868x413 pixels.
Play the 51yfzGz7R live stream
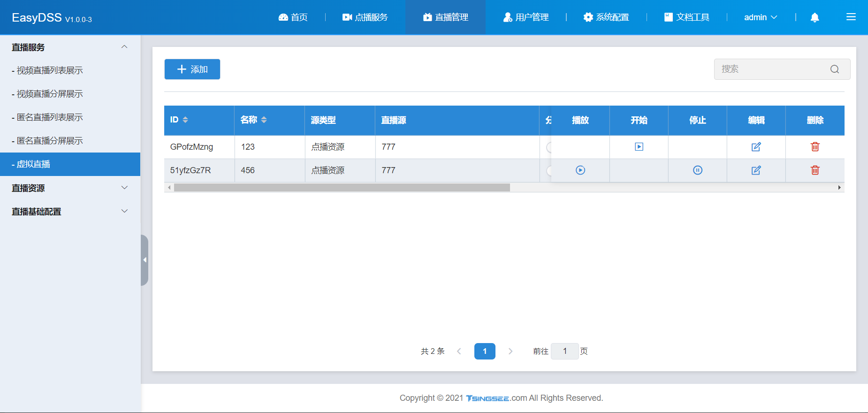[580, 170]
